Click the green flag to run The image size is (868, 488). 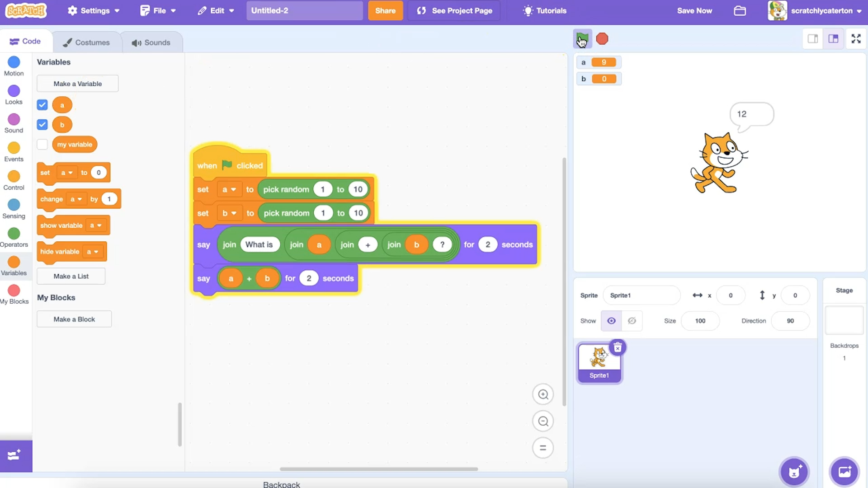tap(582, 39)
